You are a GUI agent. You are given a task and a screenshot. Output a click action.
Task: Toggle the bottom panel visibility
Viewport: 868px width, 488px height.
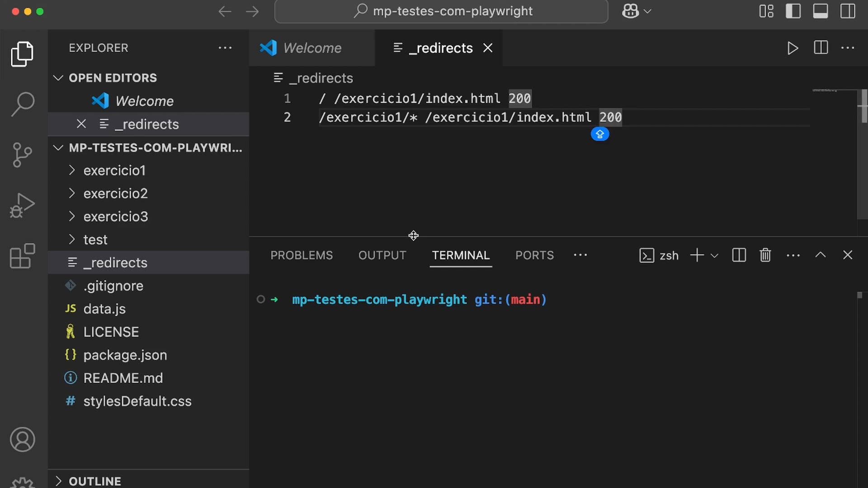(x=820, y=11)
